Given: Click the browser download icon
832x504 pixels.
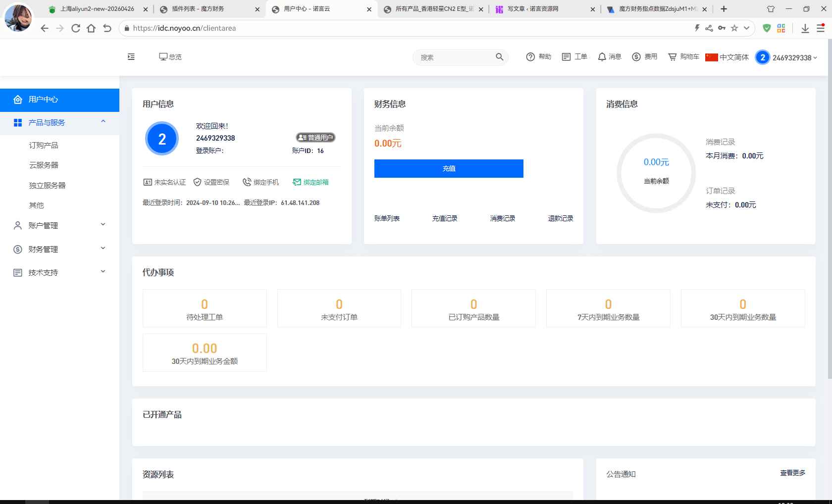Looking at the screenshot, I should point(805,28).
